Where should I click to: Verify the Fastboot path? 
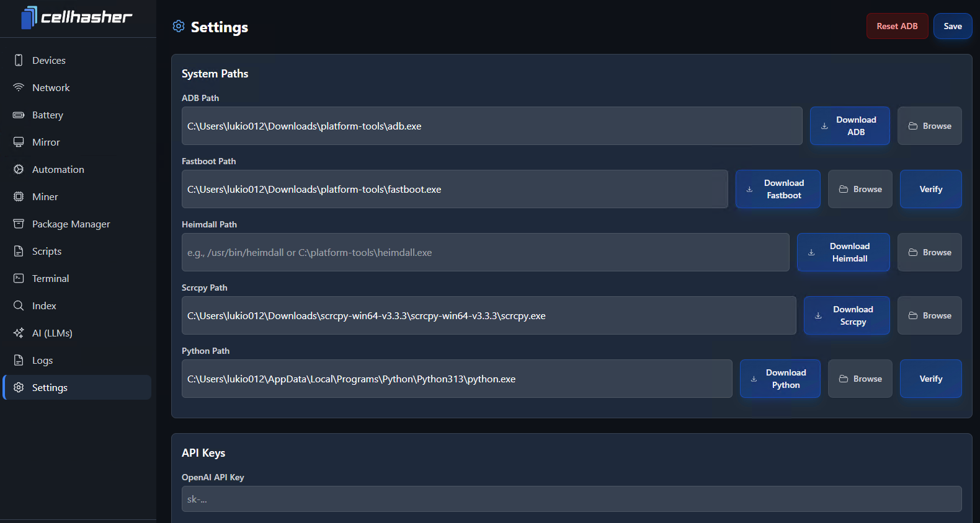tap(930, 189)
